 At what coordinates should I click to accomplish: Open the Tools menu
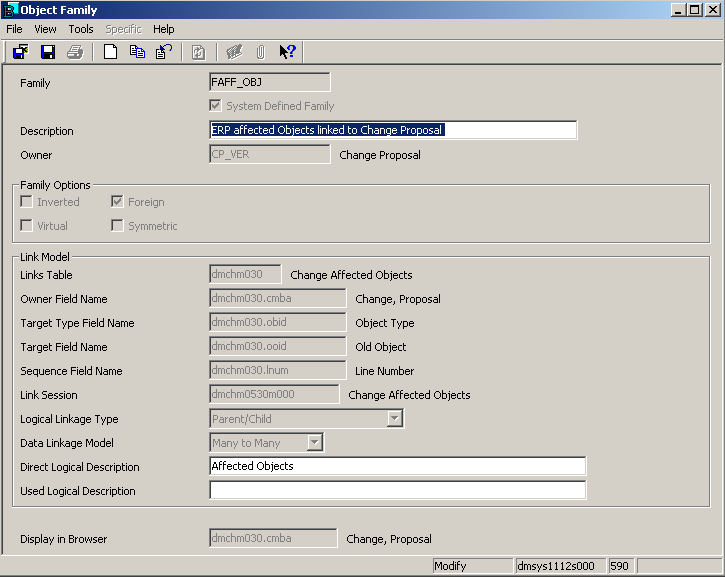click(80, 29)
